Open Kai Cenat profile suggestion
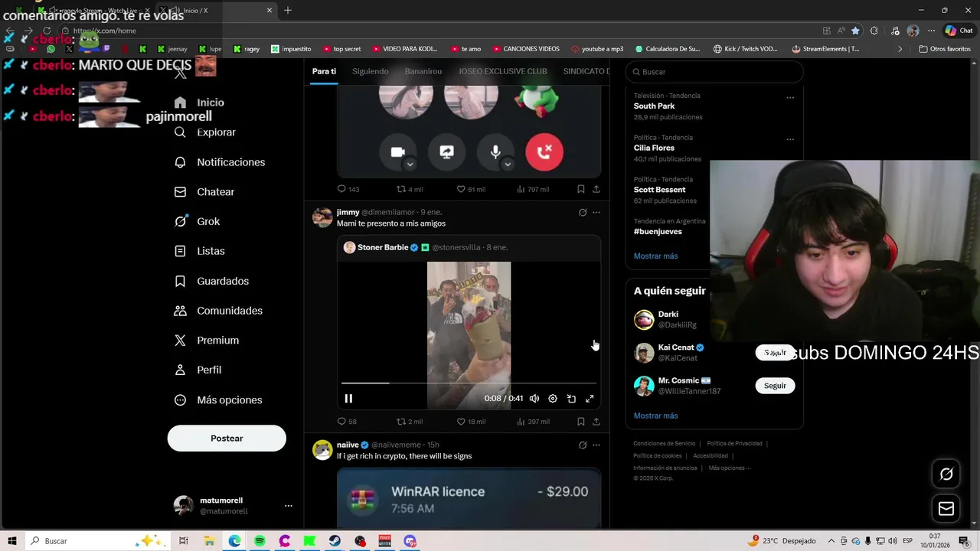Image resolution: width=980 pixels, height=551 pixels. click(x=677, y=352)
